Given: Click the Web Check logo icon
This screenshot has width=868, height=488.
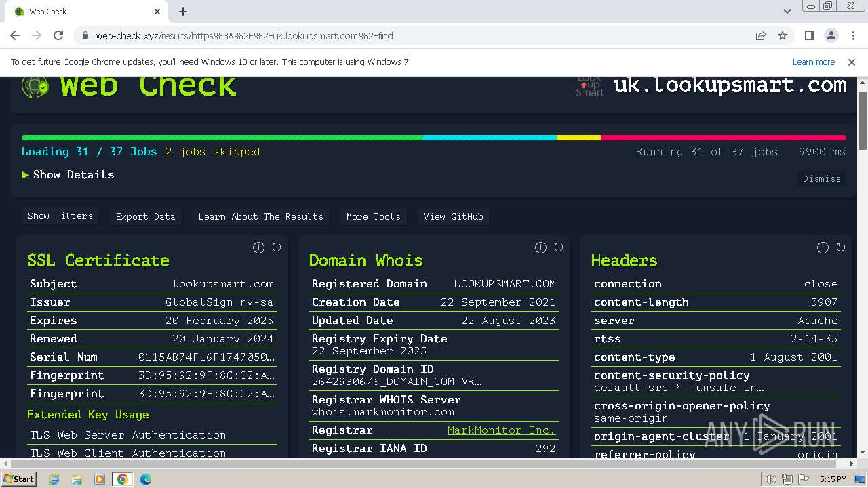Looking at the screenshot, I should coord(35,86).
